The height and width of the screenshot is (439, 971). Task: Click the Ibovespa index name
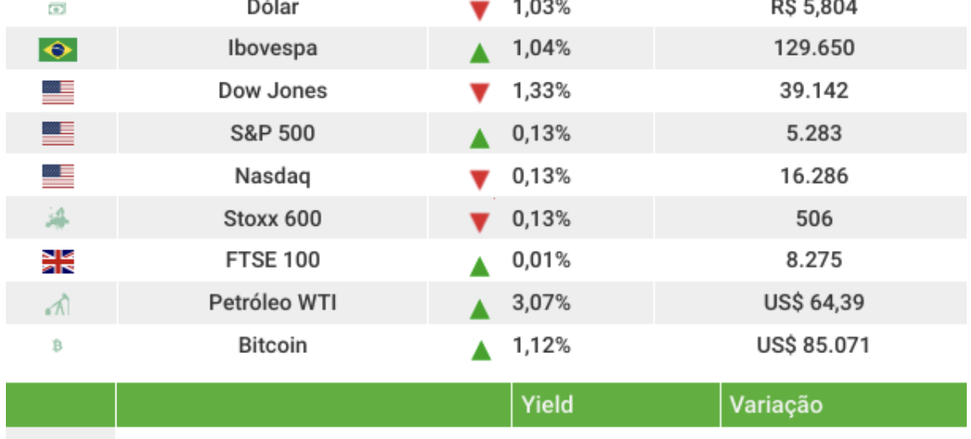pyautogui.click(x=273, y=48)
